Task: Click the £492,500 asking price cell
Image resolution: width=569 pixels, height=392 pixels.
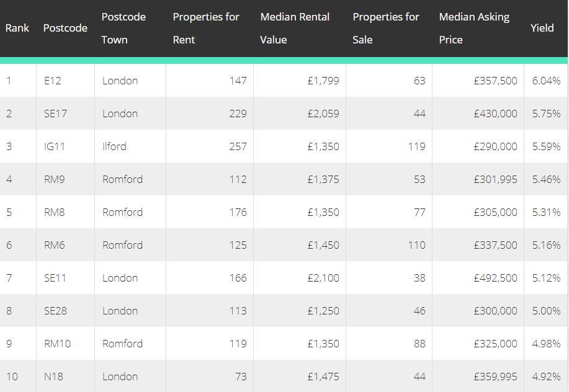Action: point(495,278)
